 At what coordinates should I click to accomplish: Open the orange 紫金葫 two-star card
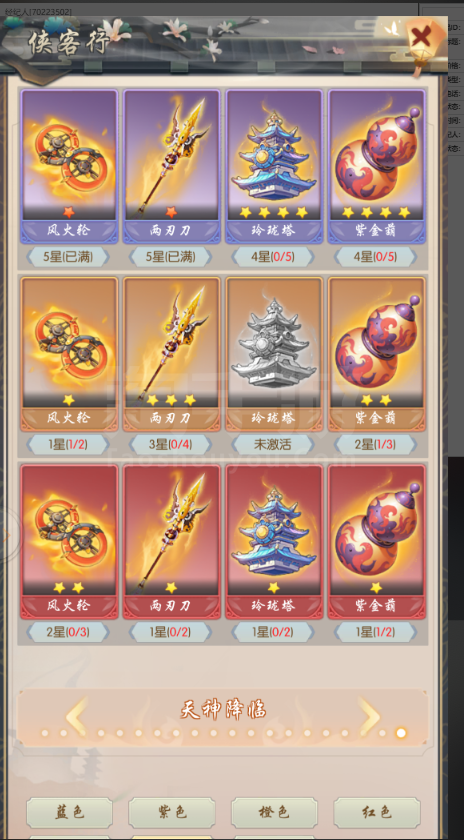[x=376, y=354]
